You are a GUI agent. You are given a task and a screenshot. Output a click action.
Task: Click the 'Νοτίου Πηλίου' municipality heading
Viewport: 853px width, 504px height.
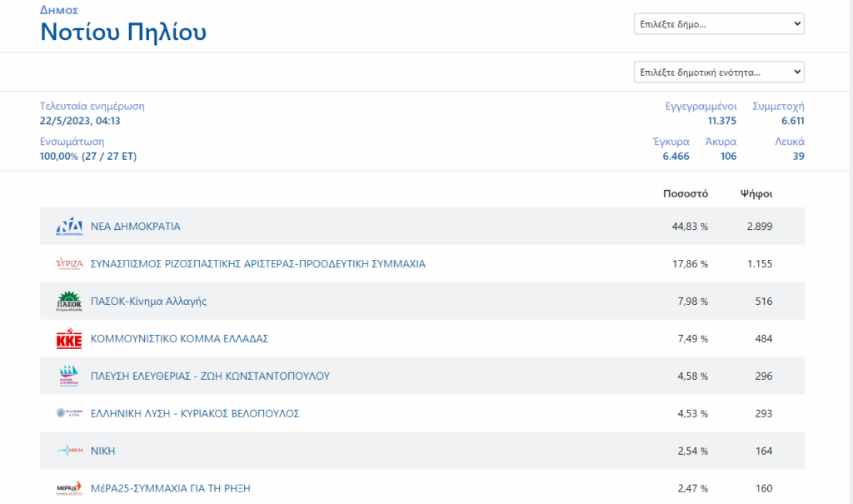(x=123, y=32)
